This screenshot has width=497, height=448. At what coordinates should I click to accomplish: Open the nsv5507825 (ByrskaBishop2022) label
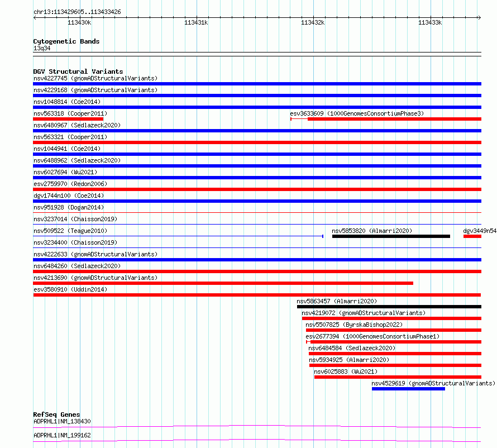point(354,325)
